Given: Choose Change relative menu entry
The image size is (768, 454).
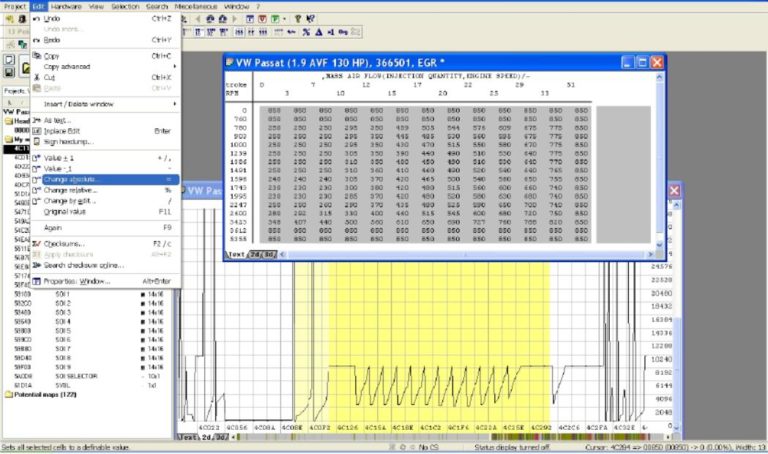Looking at the screenshot, I should point(105,190).
